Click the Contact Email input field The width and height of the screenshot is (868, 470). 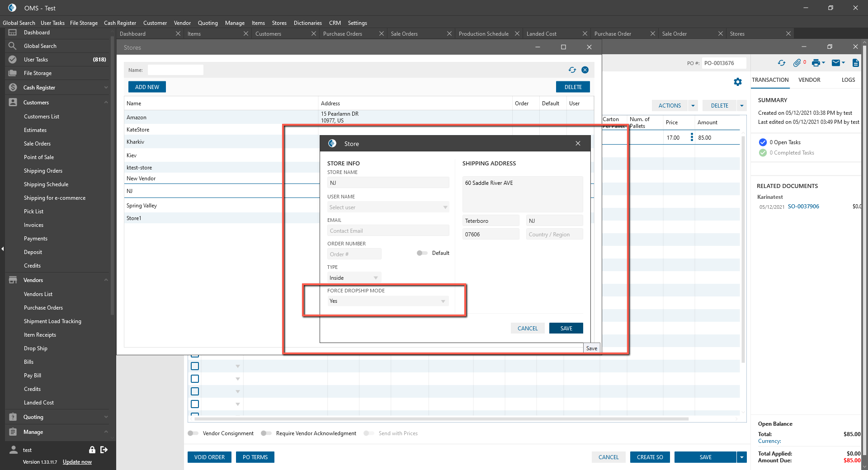click(388, 231)
